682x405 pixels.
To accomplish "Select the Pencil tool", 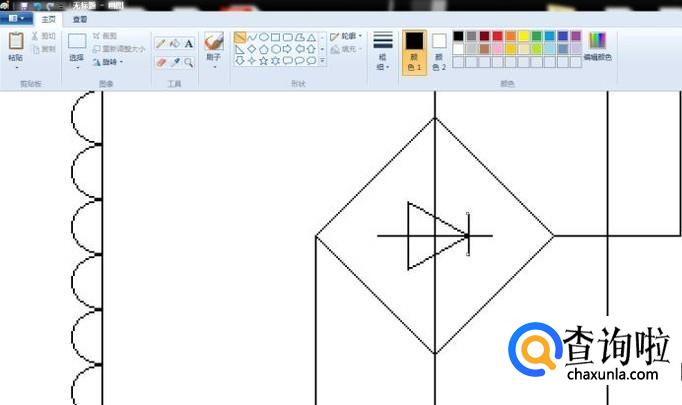I will tap(160, 44).
